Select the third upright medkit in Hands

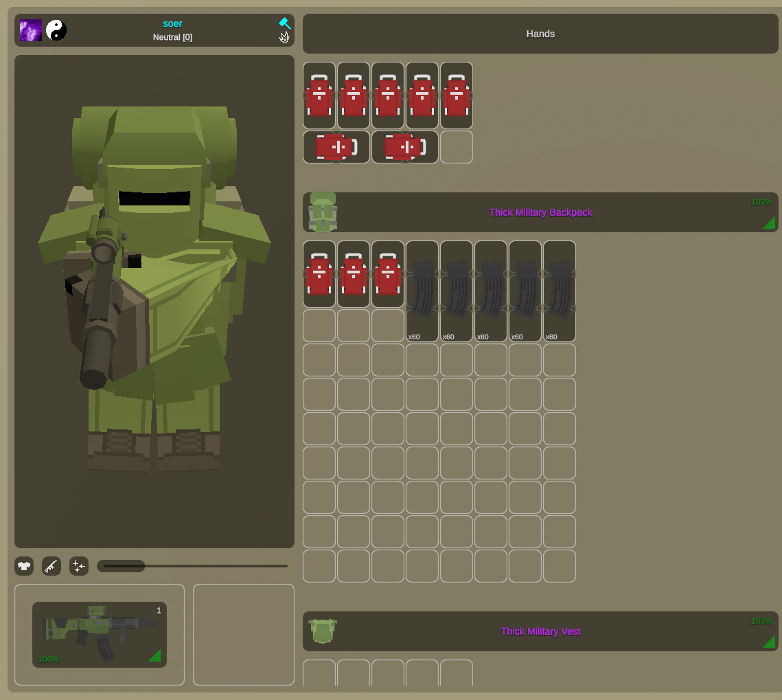[x=388, y=95]
